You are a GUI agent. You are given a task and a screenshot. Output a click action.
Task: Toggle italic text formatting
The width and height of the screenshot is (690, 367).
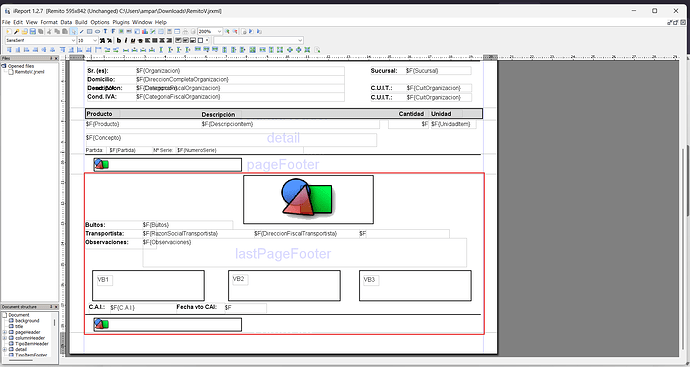(126, 40)
